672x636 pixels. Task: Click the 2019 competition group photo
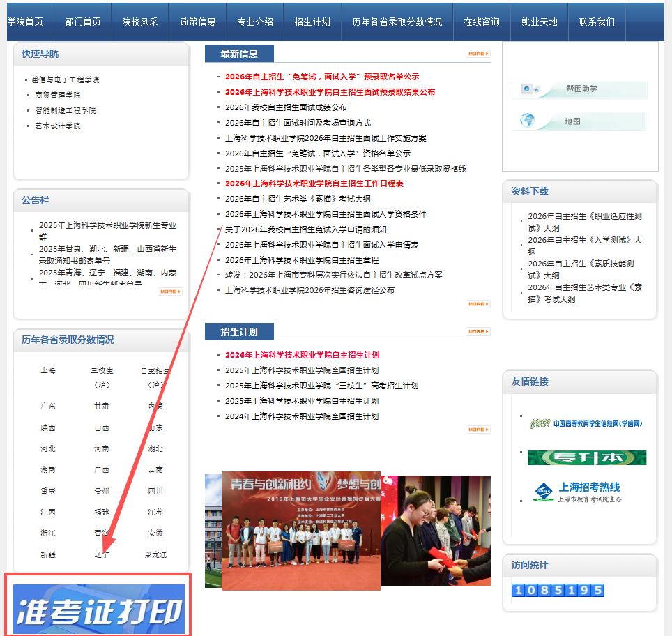click(x=300, y=530)
